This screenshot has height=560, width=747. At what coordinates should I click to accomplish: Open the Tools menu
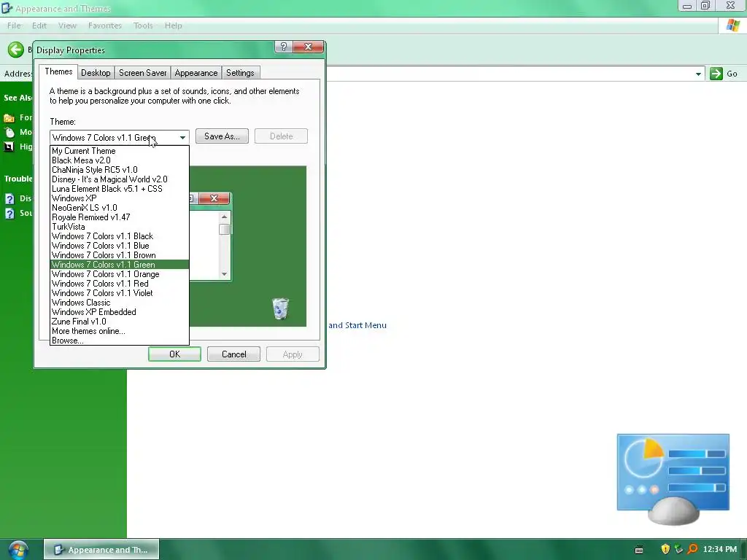(143, 26)
